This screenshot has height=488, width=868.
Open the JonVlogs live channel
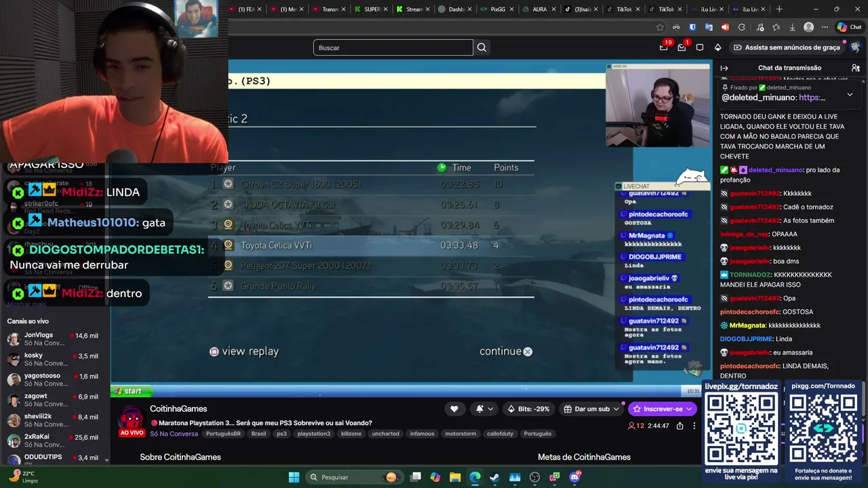point(55,339)
